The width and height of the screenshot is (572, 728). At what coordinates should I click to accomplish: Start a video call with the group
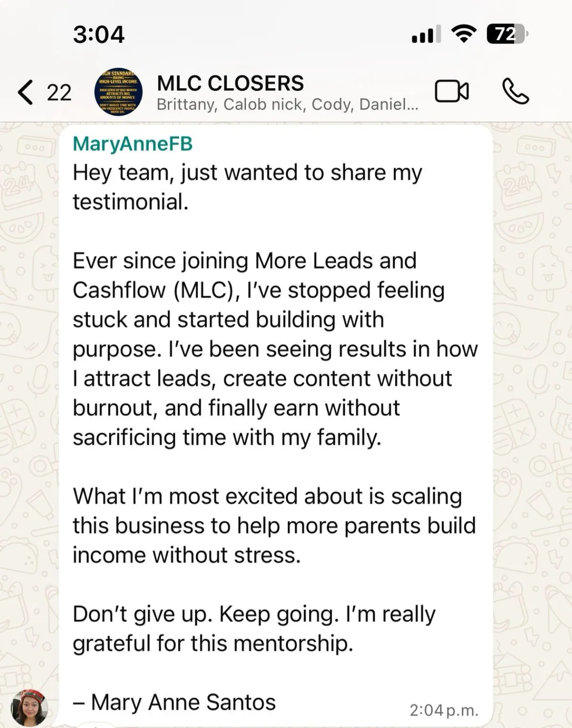pyautogui.click(x=451, y=91)
